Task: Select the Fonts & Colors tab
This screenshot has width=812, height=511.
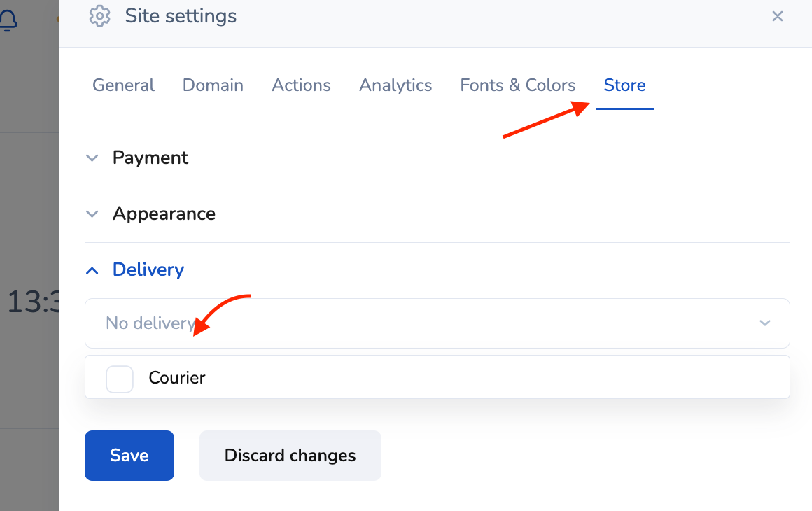Action: [x=517, y=85]
